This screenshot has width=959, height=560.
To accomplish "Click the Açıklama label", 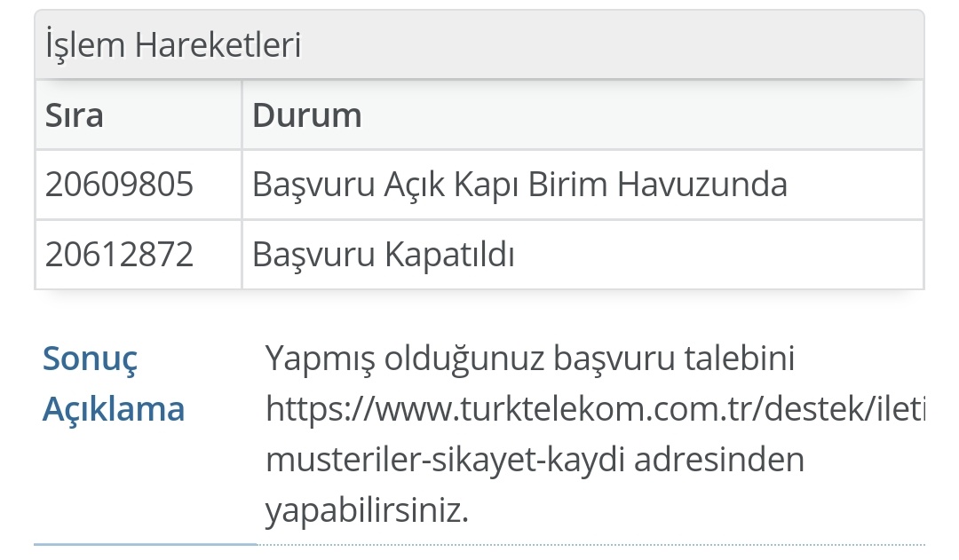I will [x=114, y=408].
